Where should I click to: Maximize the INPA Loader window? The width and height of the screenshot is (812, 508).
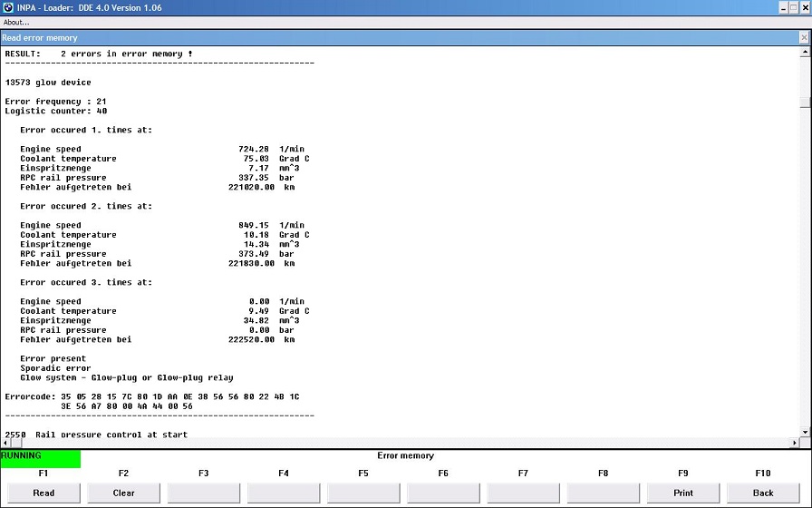(793, 7)
